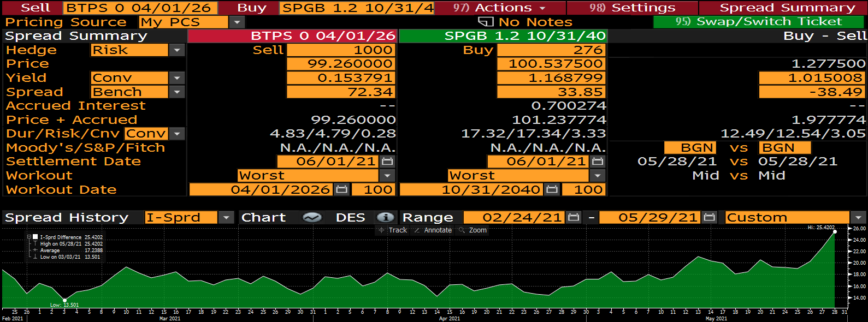The image size is (868, 322).
Task: Collapse the I-Sprd Difference legend tree
Action: pos(29,237)
